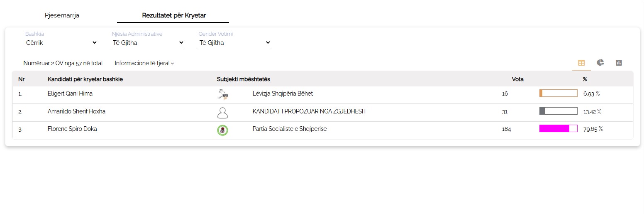Image resolution: width=644 pixels, height=214 pixels.
Task: Switch to the Pjesëmarrja tab
Action: coord(62,15)
